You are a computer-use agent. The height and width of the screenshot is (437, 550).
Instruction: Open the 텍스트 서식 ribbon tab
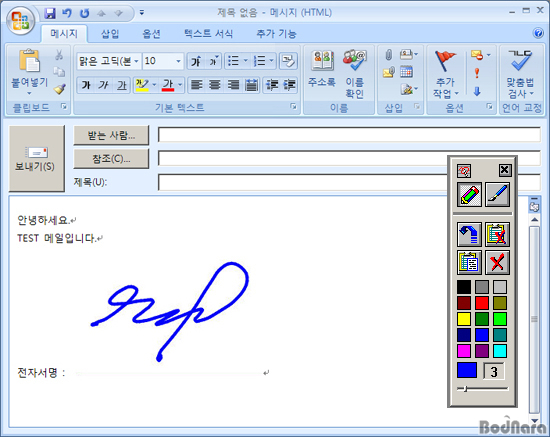[208, 34]
